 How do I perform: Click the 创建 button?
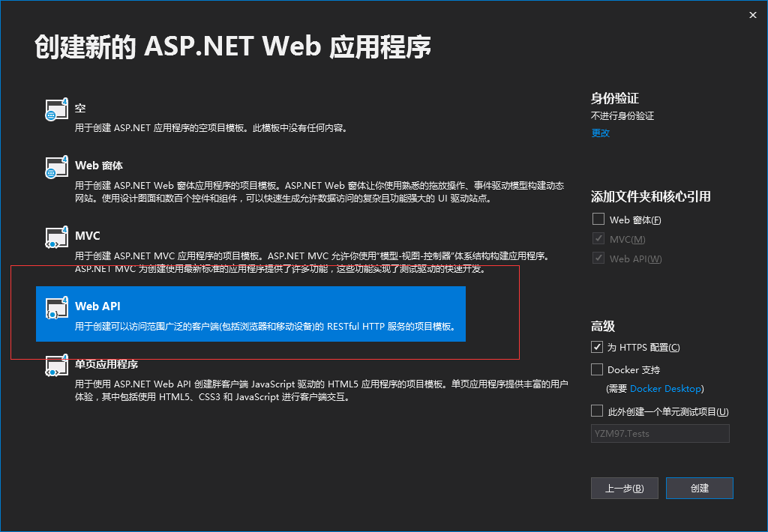click(700, 488)
